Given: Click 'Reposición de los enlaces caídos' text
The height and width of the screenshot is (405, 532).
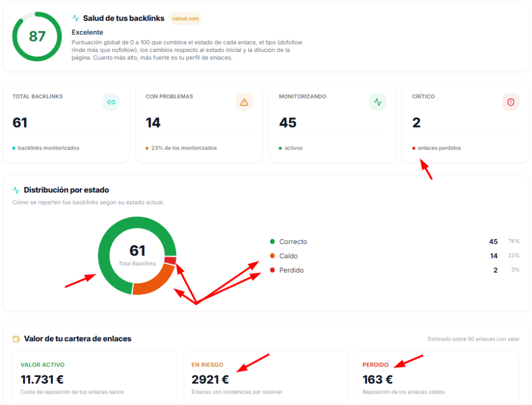Looking at the screenshot, I should 403,392.
